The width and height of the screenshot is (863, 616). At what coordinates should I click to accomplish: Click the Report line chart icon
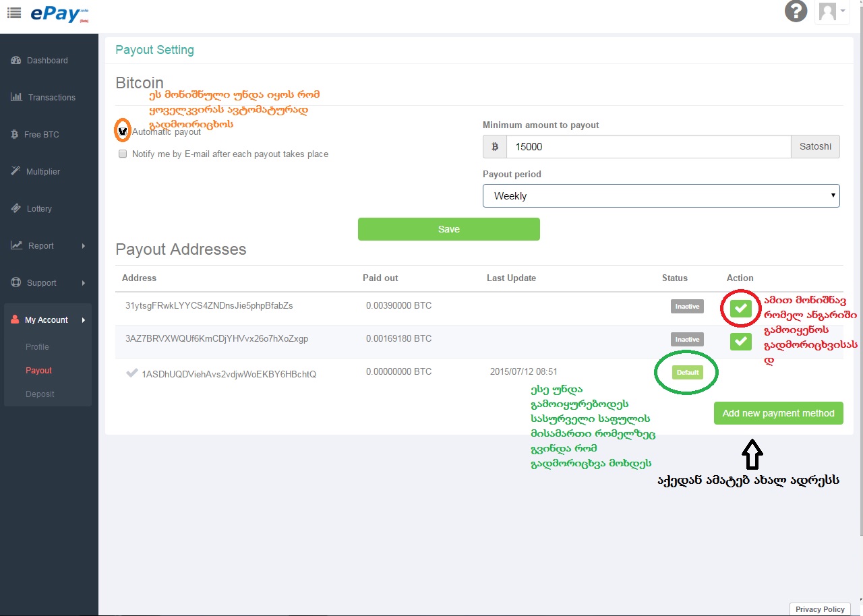16,245
